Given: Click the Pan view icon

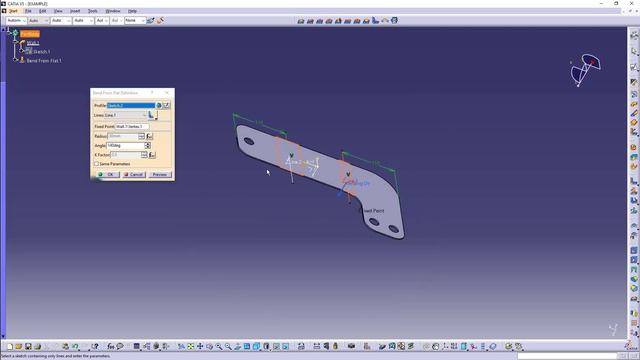Looking at the screenshot, I should 200,346.
